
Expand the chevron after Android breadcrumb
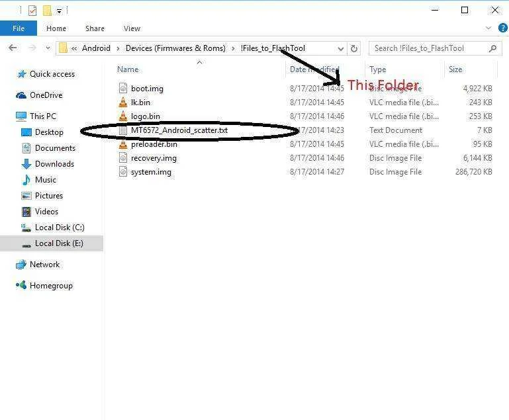[118, 49]
